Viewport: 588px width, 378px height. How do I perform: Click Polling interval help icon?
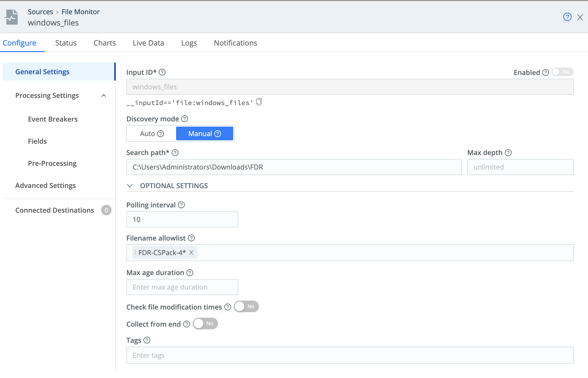pos(181,205)
